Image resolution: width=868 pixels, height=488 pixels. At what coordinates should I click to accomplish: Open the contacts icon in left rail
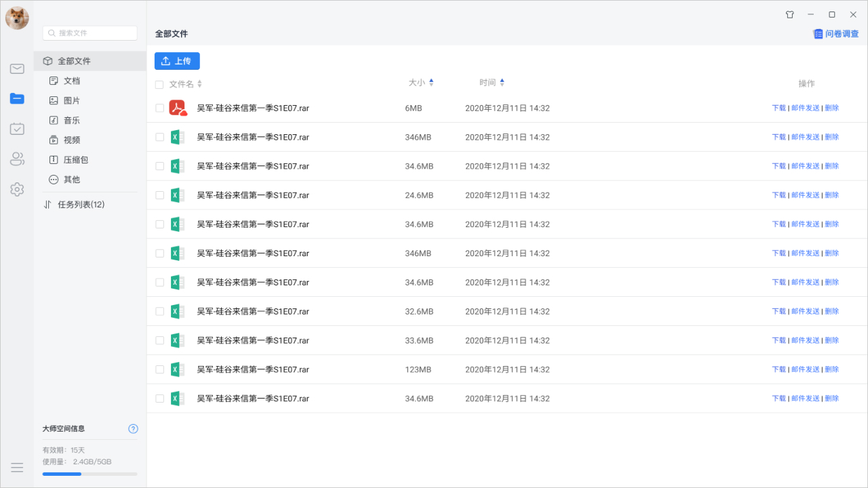click(17, 159)
